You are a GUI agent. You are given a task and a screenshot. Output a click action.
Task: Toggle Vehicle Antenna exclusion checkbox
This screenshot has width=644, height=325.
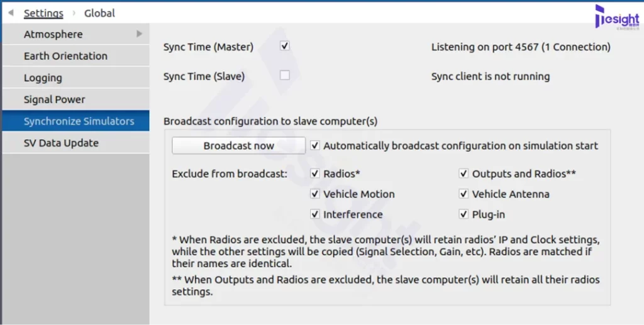click(x=464, y=194)
